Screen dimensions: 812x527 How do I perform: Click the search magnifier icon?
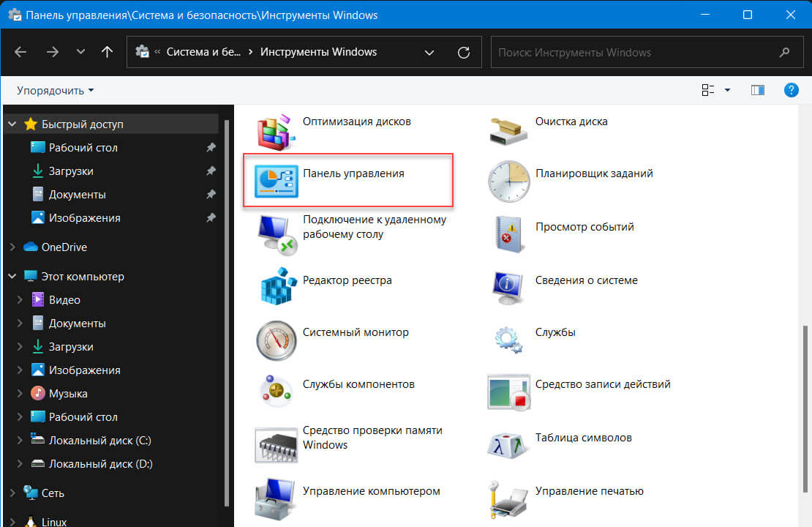click(x=784, y=52)
